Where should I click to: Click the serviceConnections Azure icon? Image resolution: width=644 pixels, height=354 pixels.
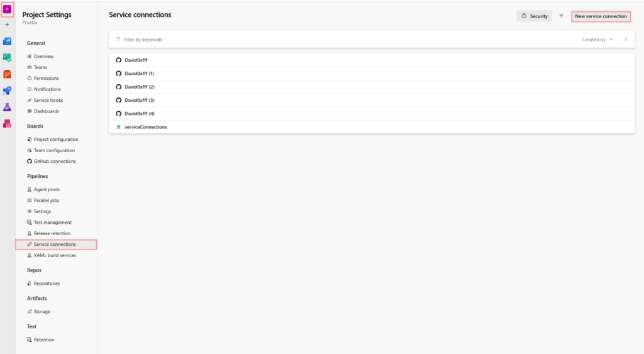click(119, 127)
